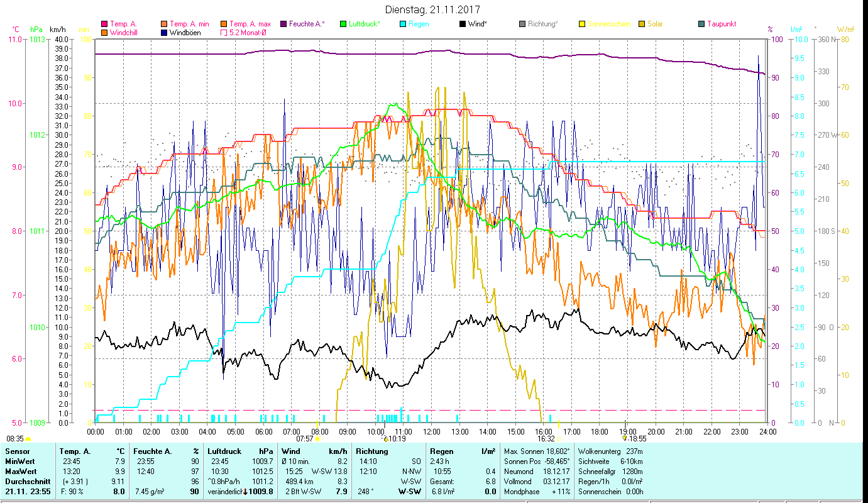Click the dark blue Windböen legend swatch
The height and width of the screenshot is (503, 868).
tap(165, 32)
